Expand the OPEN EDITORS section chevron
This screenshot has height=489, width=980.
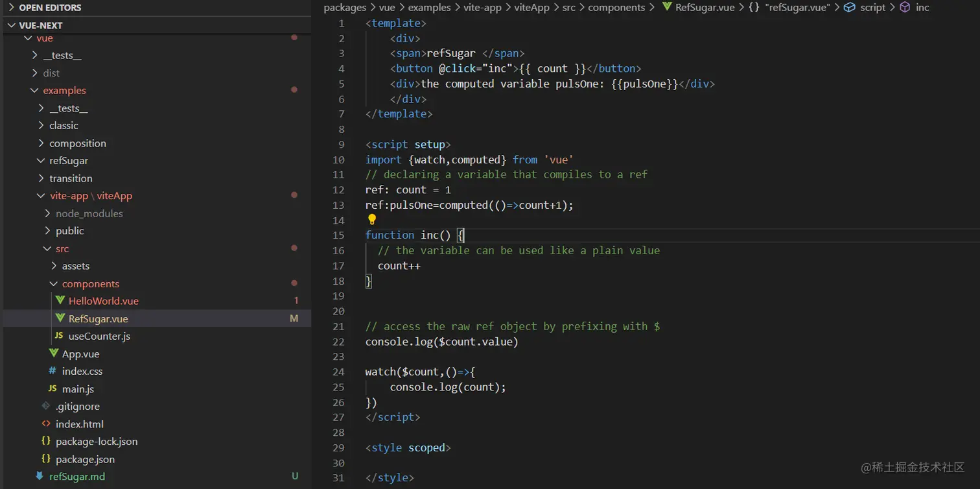(11, 8)
